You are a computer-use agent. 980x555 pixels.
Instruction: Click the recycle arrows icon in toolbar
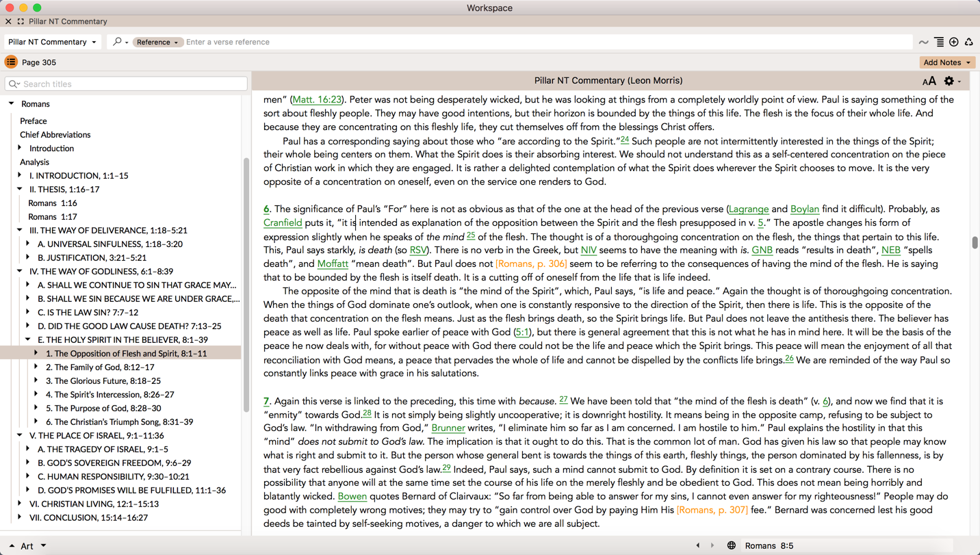969,42
